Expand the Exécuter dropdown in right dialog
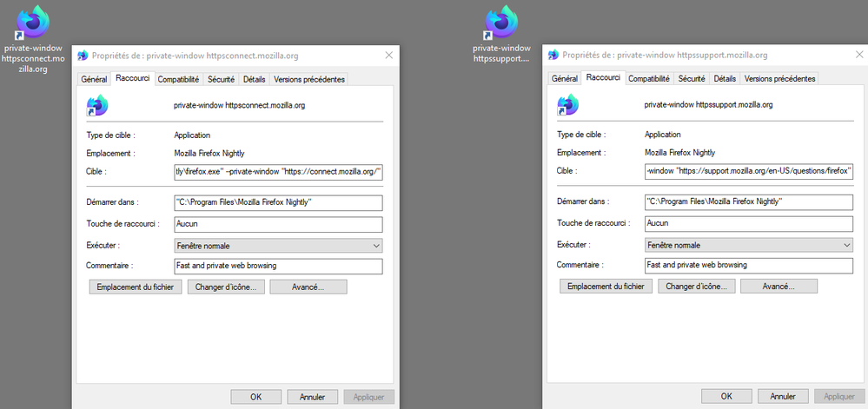The width and height of the screenshot is (868, 409). [846, 246]
